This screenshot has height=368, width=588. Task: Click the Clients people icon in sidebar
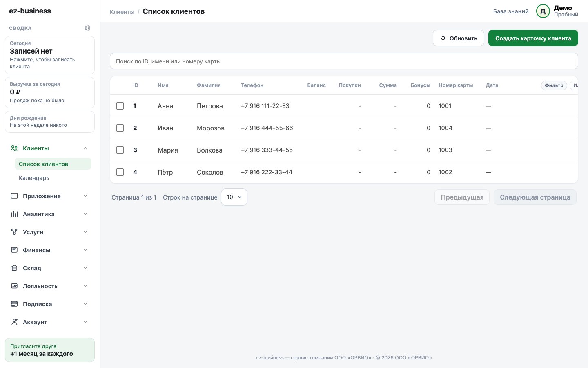(x=14, y=148)
